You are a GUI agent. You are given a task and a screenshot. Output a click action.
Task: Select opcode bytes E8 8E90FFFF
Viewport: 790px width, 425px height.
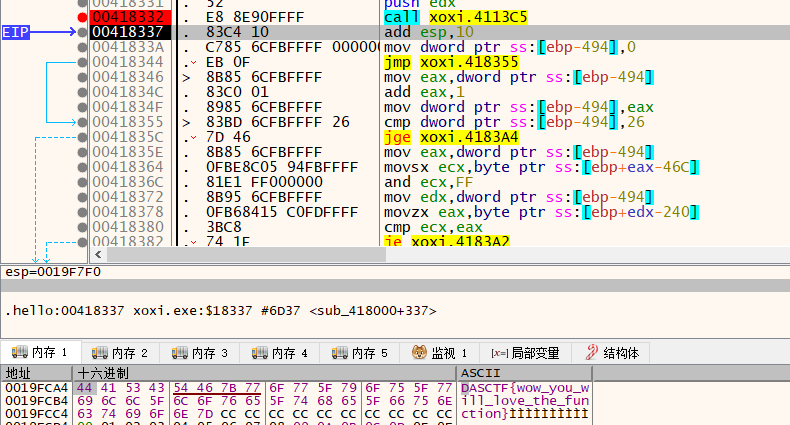click(x=255, y=17)
